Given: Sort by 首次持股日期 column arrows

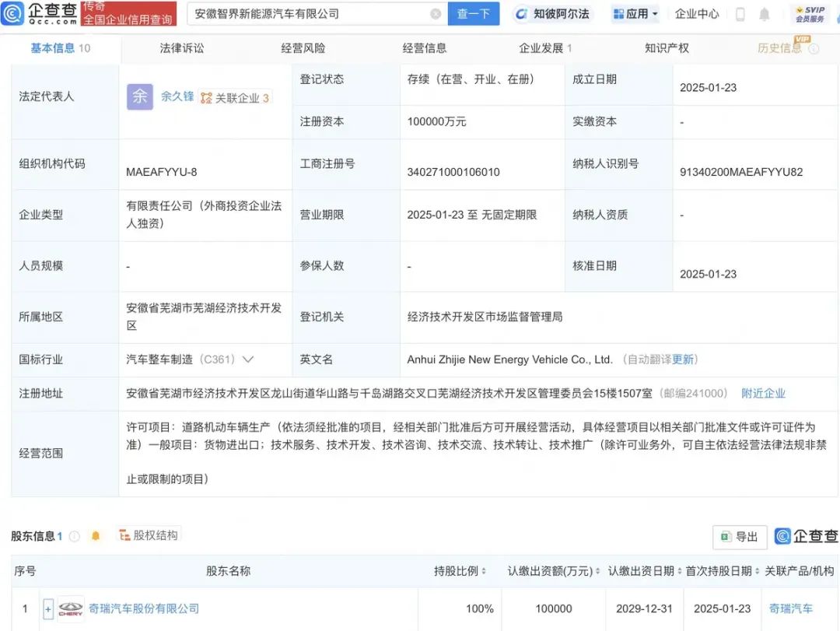Looking at the screenshot, I should 757,571.
